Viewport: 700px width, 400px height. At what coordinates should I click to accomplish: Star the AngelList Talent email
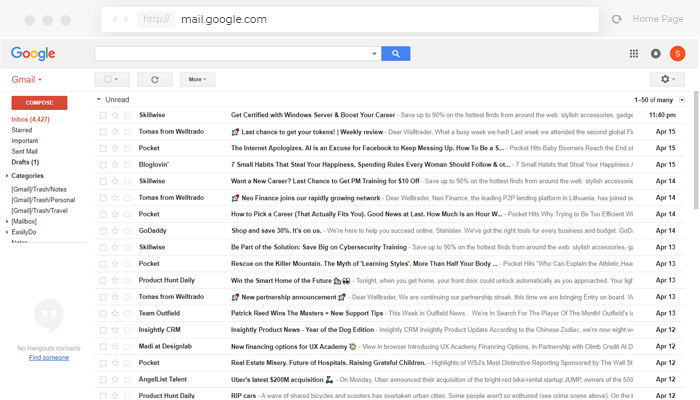[x=115, y=379]
